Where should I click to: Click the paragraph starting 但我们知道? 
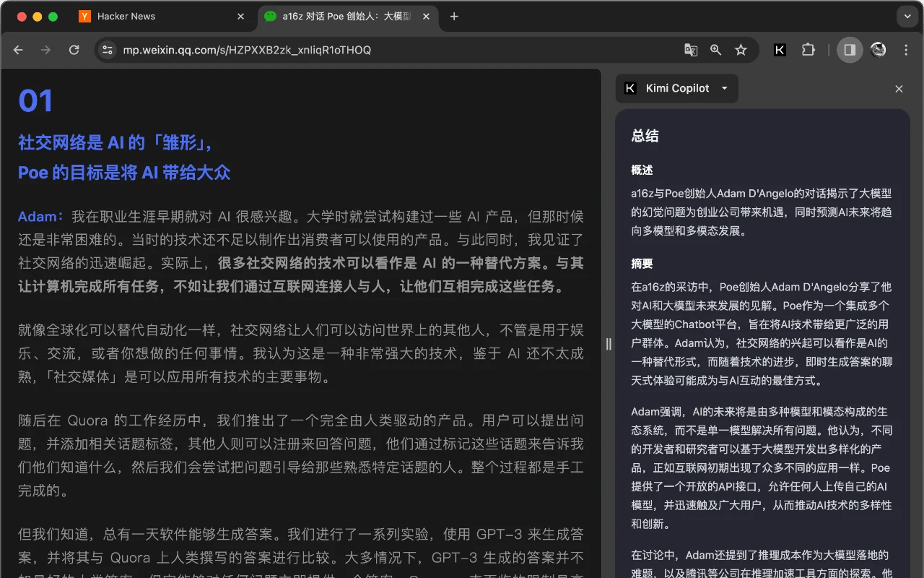[301, 551]
